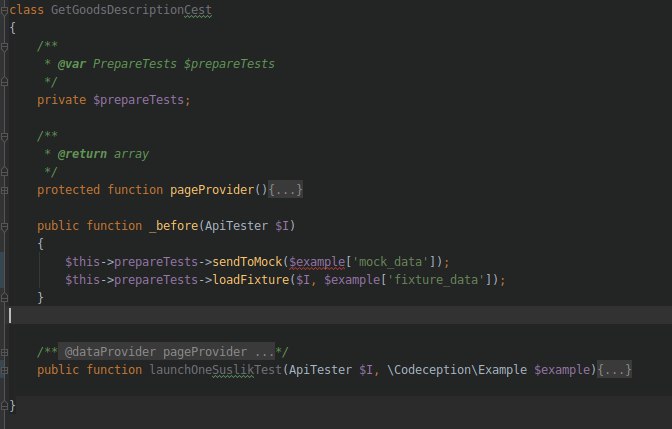Image resolution: width=672 pixels, height=429 pixels.
Task: Click prepareTests property in sendToMock line
Action: click(156, 262)
